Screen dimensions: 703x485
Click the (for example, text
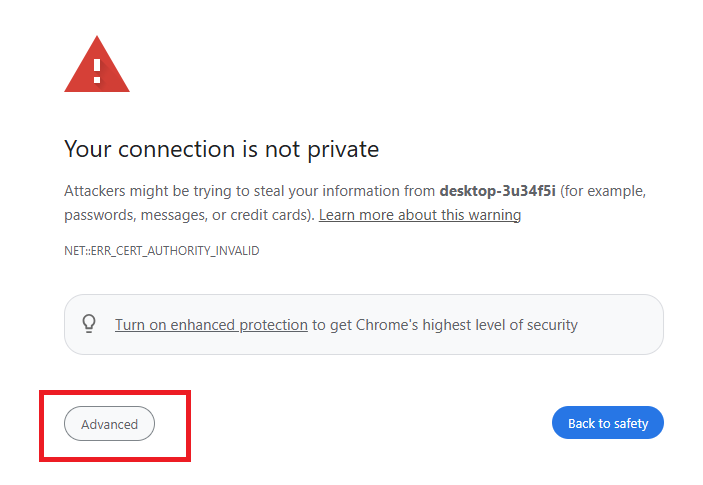[603, 191]
